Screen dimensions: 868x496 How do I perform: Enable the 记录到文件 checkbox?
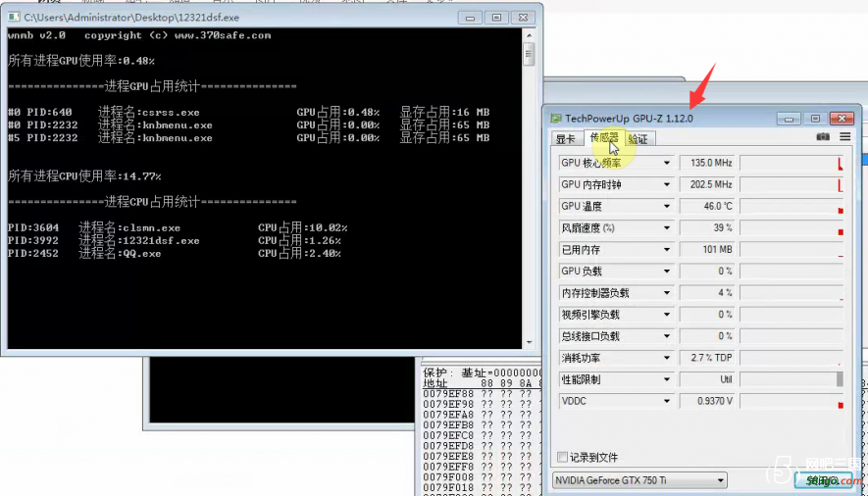point(562,458)
